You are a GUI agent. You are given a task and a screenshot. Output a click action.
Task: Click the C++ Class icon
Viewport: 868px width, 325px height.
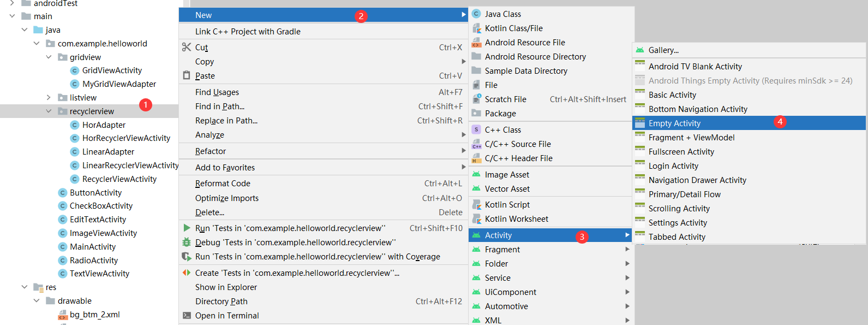tap(476, 130)
